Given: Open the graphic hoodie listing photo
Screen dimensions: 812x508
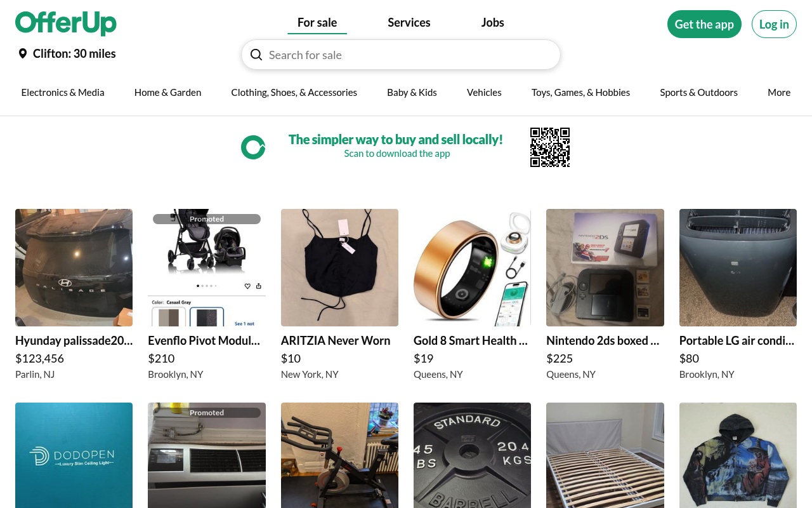Looking at the screenshot, I should pyautogui.click(x=738, y=455).
